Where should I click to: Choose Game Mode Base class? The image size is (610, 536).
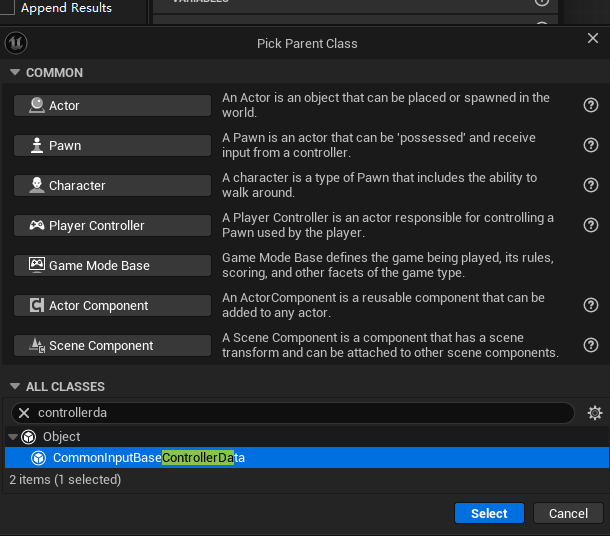112,266
